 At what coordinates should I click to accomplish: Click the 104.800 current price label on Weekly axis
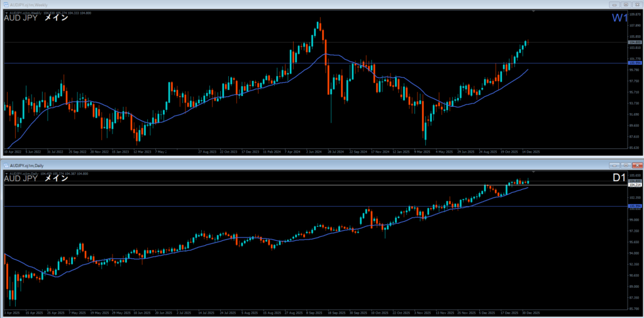[x=635, y=42]
